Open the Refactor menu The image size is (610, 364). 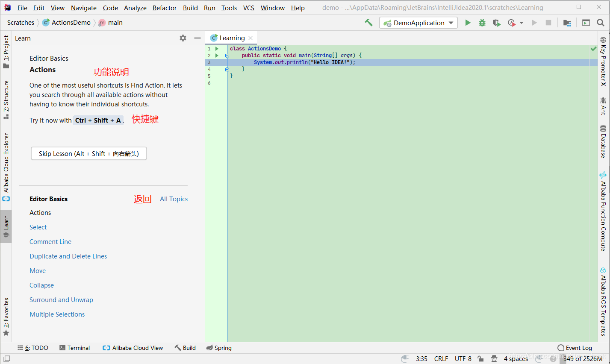165,8
